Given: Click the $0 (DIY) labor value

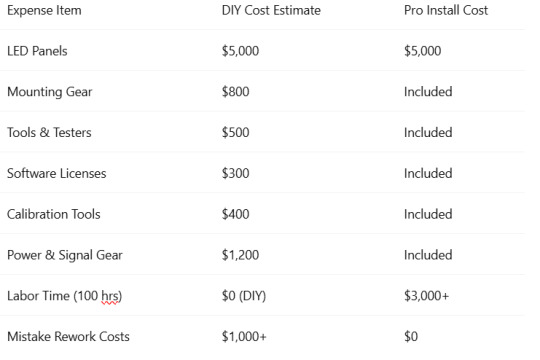Looking at the screenshot, I should coord(244,296).
